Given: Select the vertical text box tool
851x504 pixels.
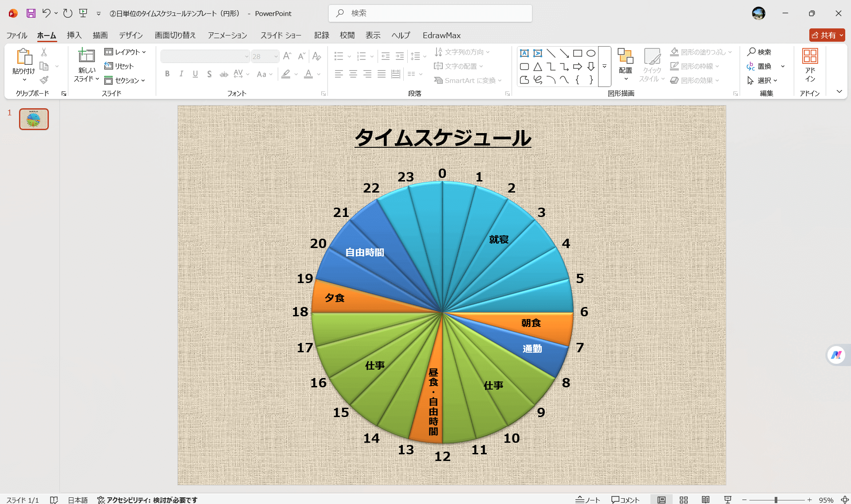Looking at the screenshot, I should pos(537,53).
